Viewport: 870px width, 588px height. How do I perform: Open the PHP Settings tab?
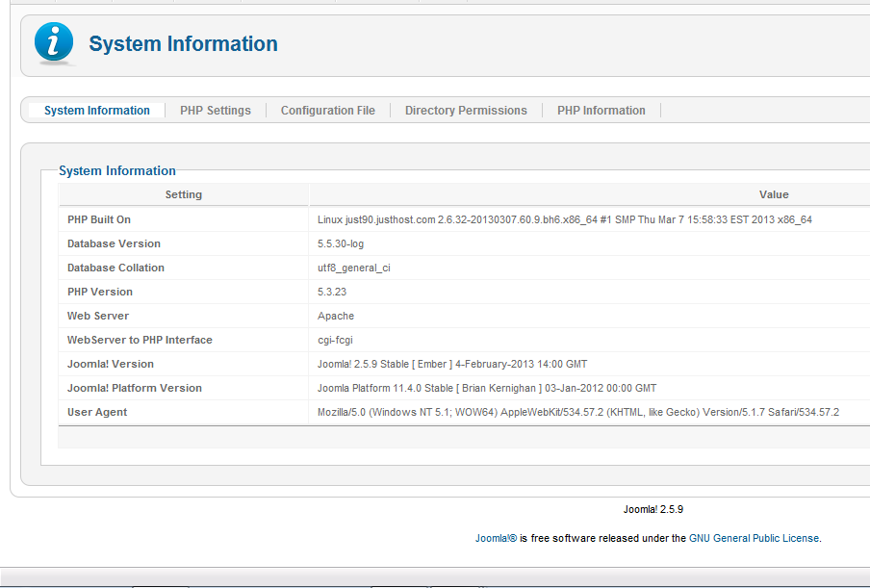(215, 111)
